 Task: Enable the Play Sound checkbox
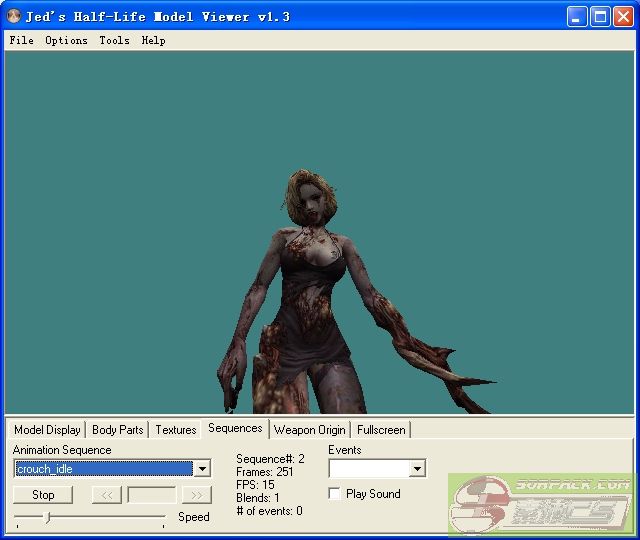(334, 494)
